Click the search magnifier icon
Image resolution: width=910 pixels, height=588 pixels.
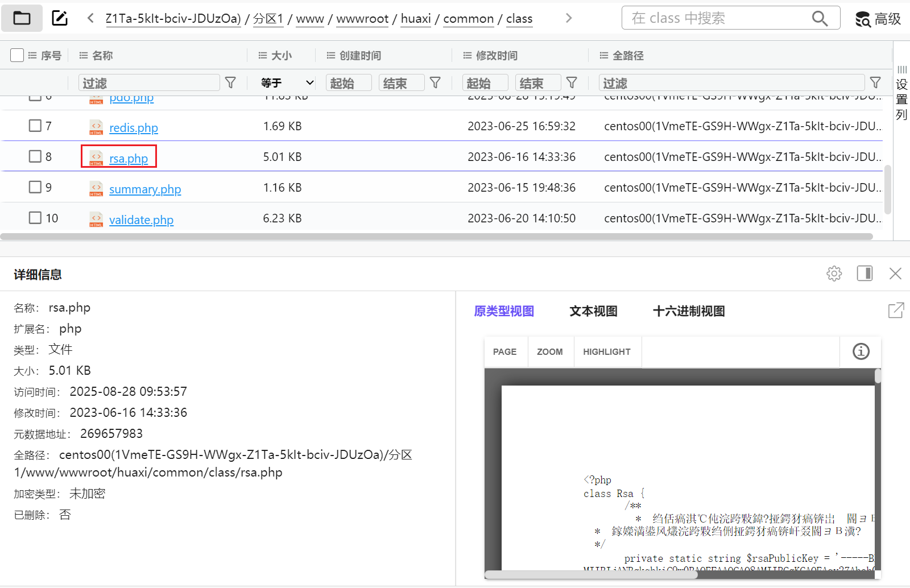point(819,18)
